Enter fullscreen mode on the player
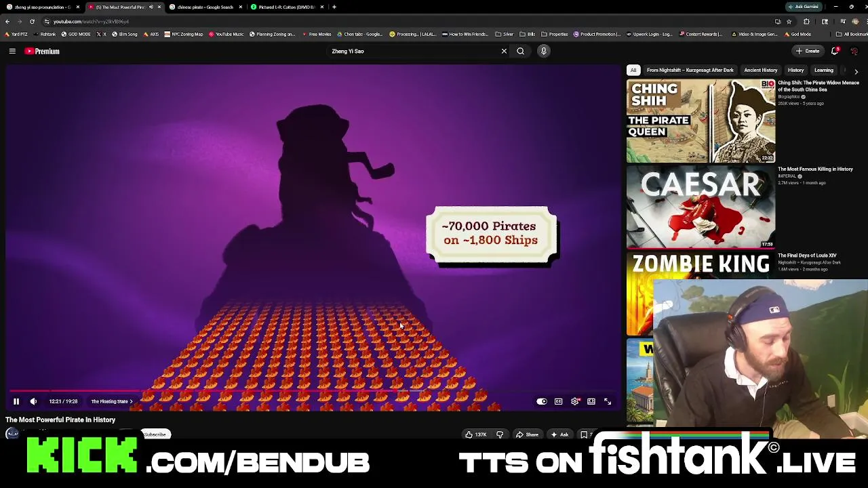Viewport: 868px width, 488px height. pyautogui.click(x=608, y=401)
